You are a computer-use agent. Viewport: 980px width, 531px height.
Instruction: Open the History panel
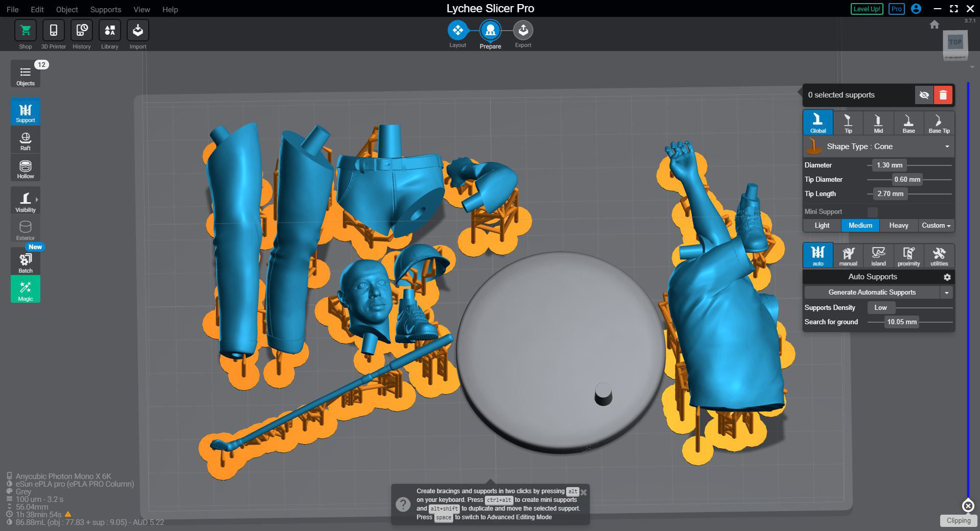click(81, 31)
